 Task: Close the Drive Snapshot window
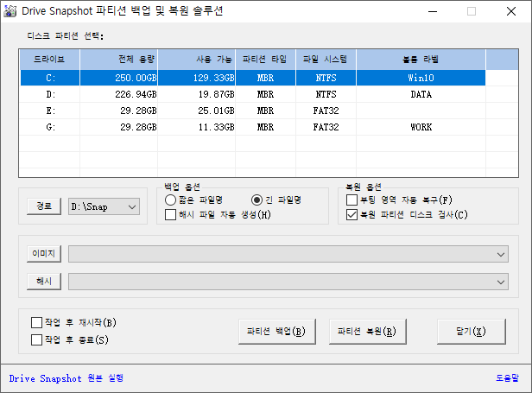point(511,11)
